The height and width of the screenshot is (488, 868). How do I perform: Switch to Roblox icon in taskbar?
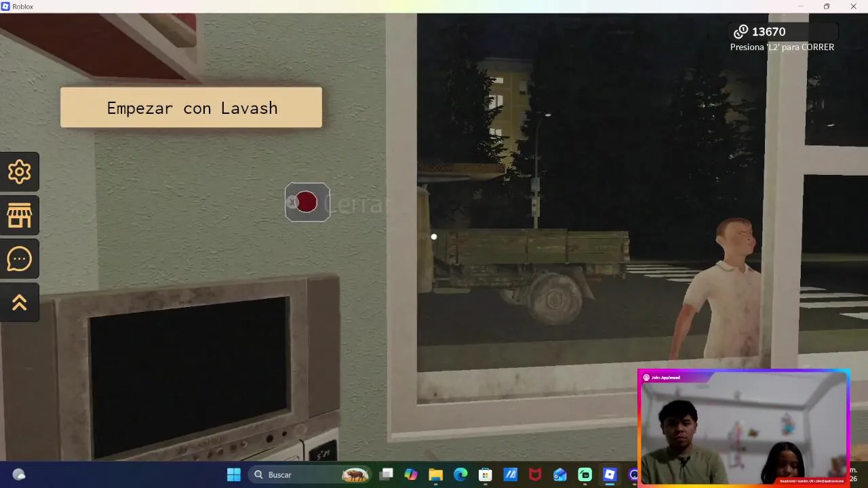point(610,474)
